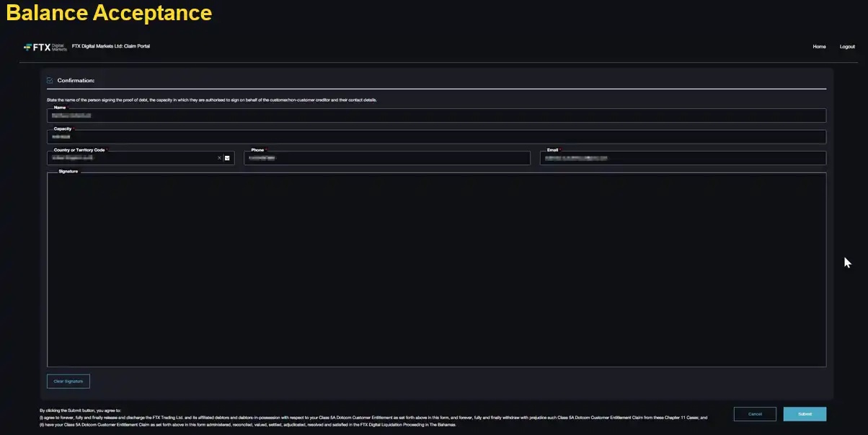The height and width of the screenshot is (435, 868).
Task: Focus the Capacity text field
Action: pyautogui.click(x=436, y=136)
